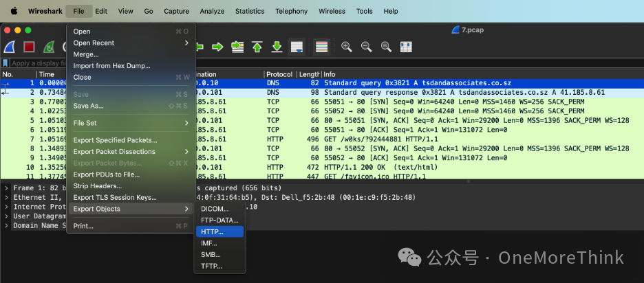Sort by the Protocol column header
Image resolution: width=644 pixels, height=283 pixels.
point(280,74)
